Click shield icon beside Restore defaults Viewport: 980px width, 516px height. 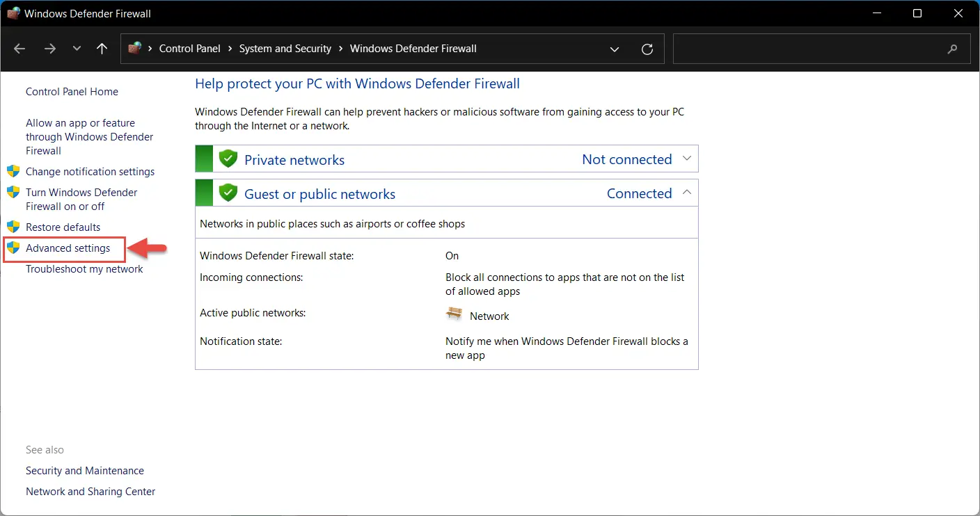(13, 227)
